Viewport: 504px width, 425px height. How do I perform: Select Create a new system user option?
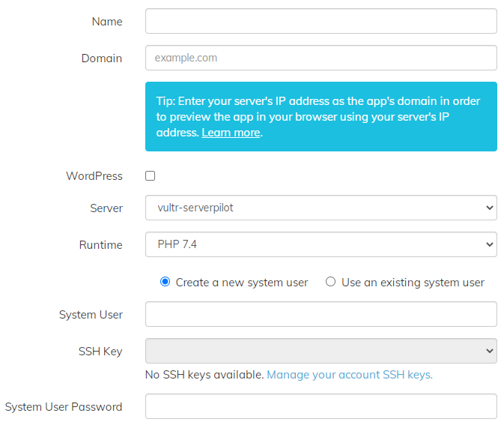pyautogui.click(x=166, y=283)
